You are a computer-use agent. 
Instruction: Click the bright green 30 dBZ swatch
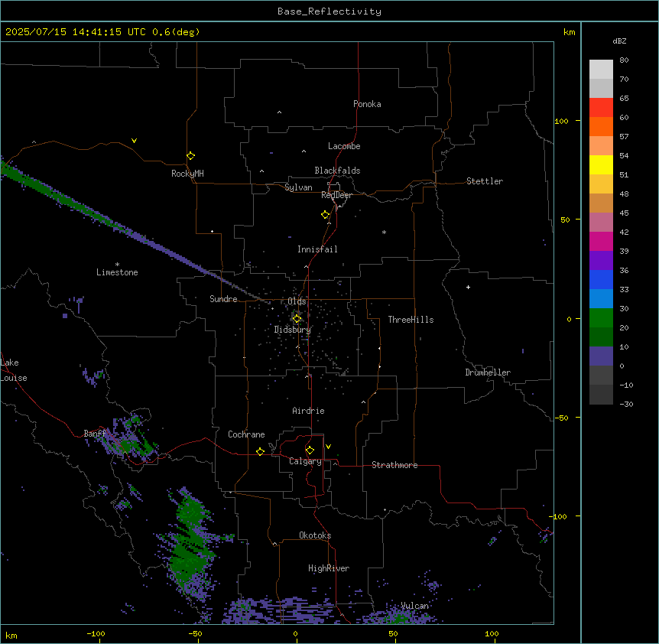point(601,318)
